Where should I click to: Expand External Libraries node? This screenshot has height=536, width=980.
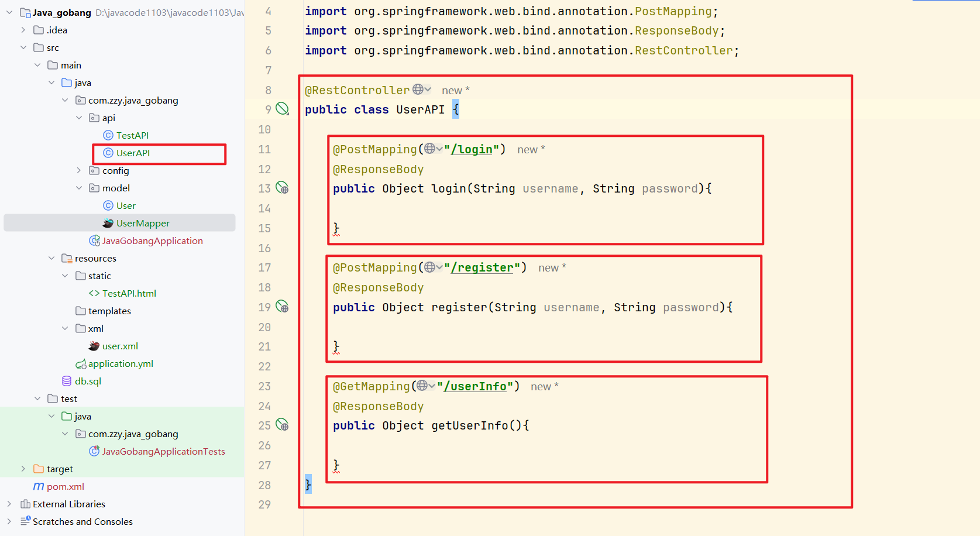[x=9, y=504]
